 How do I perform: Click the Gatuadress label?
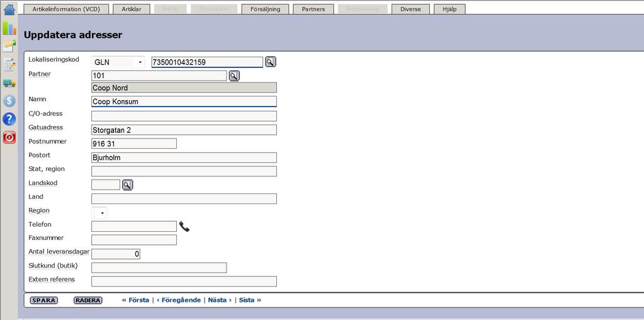[45, 127]
